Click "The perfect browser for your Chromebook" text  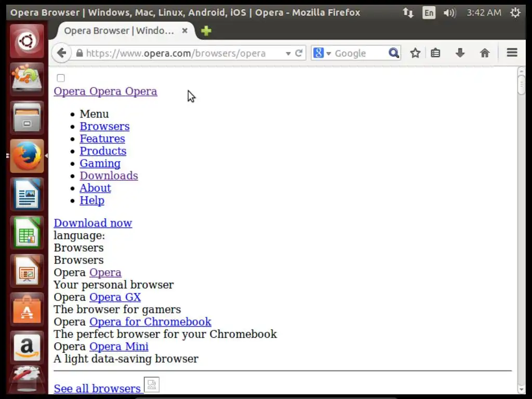165,334
